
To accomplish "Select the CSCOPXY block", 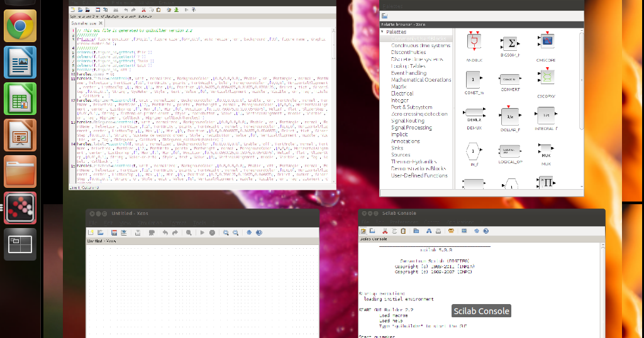I will coord(547,77).
